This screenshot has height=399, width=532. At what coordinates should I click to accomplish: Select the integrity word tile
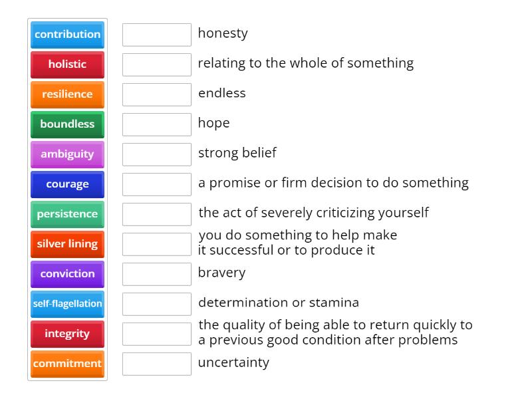[x=67, y=334]
